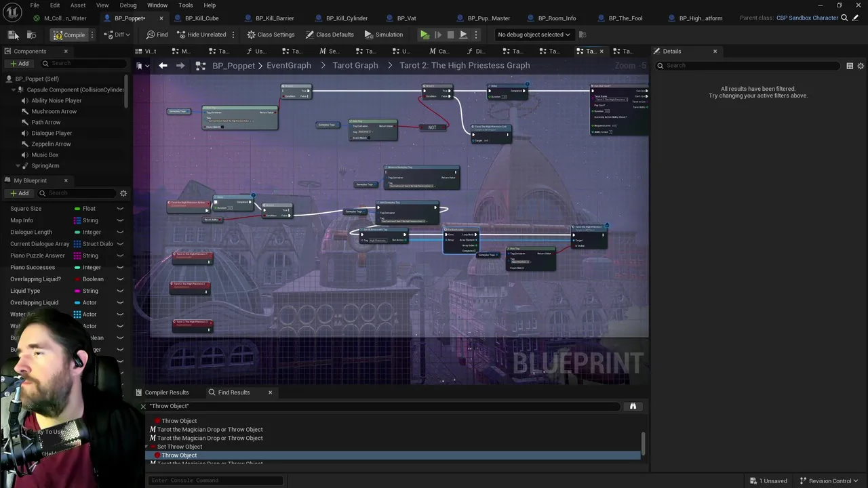Open My Blueprint settings gear
Screen dimensions: 868x488
click(123, 193)
